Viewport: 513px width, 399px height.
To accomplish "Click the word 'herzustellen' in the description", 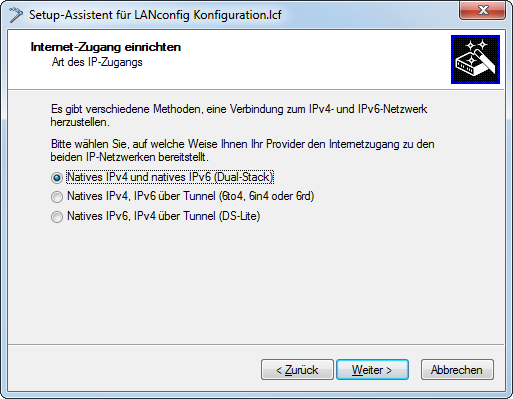I will click(x=80, y=122).
